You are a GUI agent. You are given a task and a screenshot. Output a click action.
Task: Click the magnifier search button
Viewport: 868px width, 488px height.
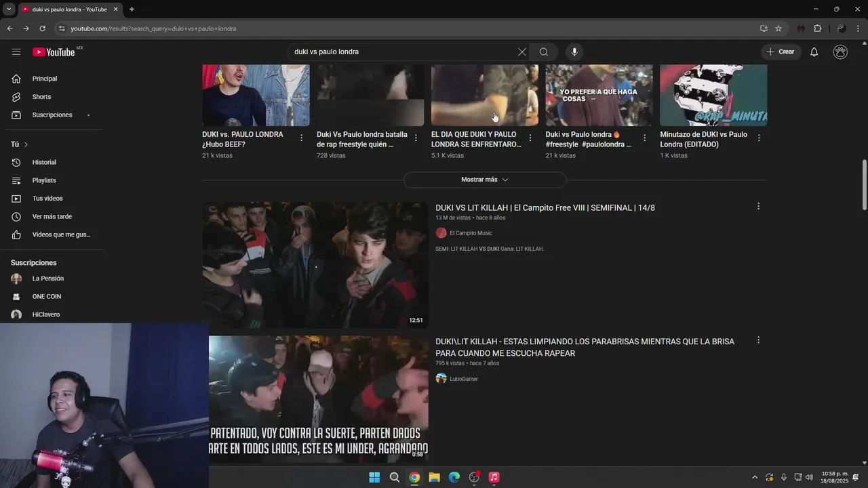click(x=544, y=52)
